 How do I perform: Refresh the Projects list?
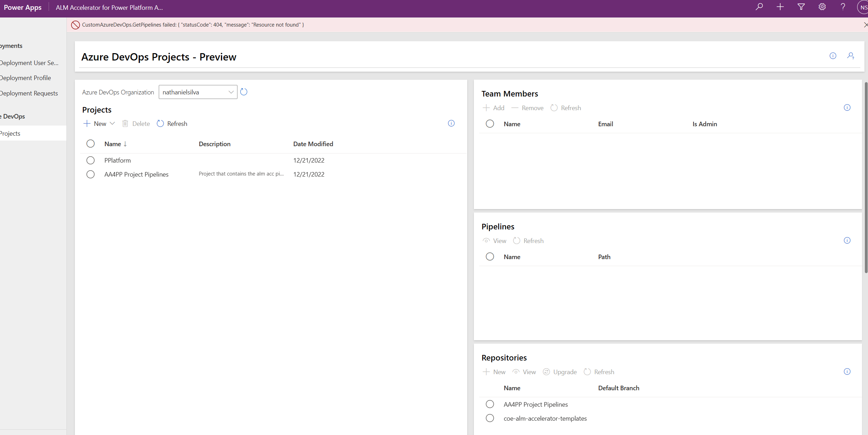tap(172, 123)
